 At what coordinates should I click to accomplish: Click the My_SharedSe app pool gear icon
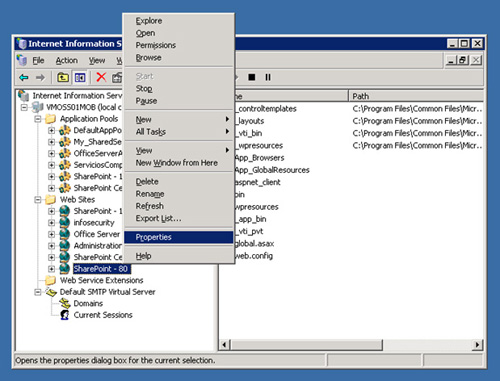point(65,142)
